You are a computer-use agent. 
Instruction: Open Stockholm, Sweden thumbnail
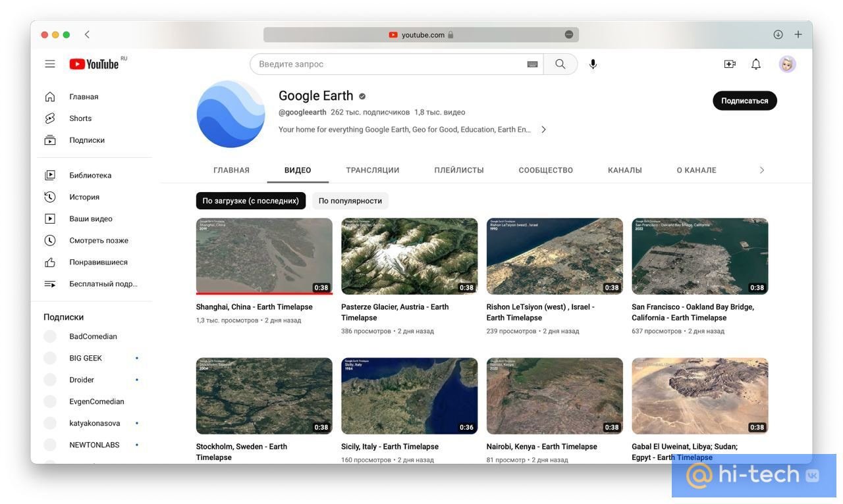[x=264, y=395]
